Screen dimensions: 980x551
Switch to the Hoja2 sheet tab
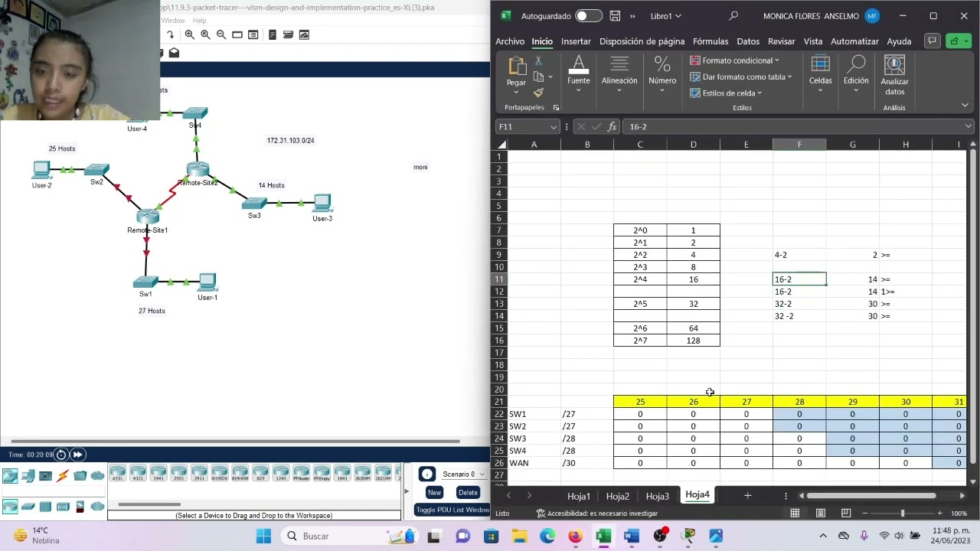pos(618,496)
